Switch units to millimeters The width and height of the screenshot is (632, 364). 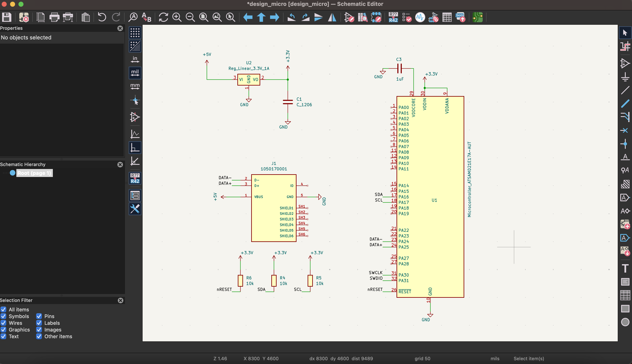coord(135,86)
